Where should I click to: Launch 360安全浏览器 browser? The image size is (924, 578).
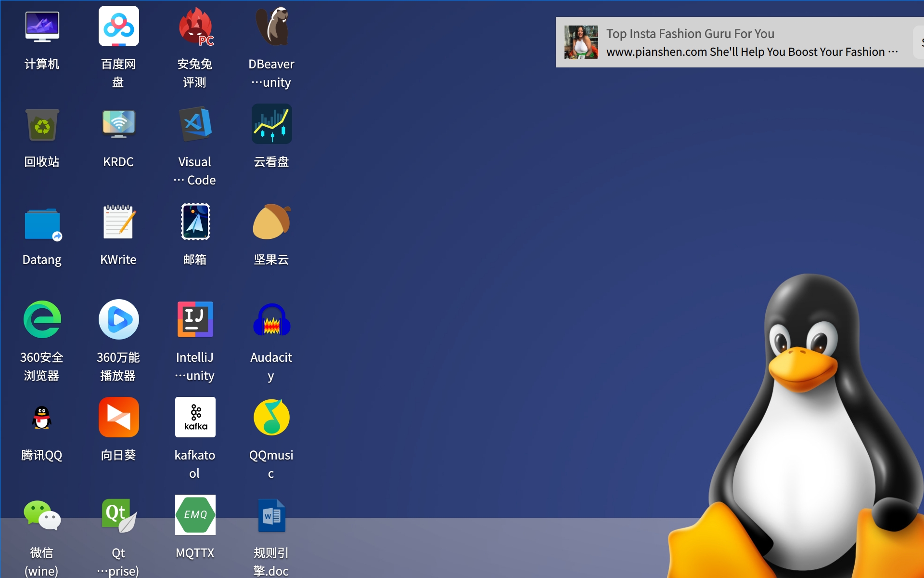click(x=42, y=320)
